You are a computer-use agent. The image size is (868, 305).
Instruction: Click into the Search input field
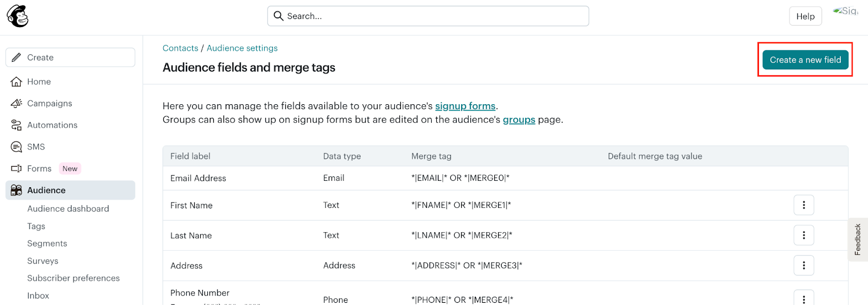434,16
